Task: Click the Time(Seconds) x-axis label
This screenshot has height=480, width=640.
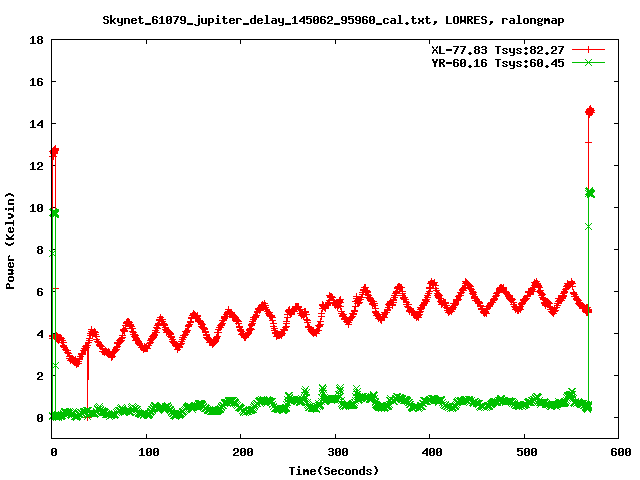Action: (334, 470)
